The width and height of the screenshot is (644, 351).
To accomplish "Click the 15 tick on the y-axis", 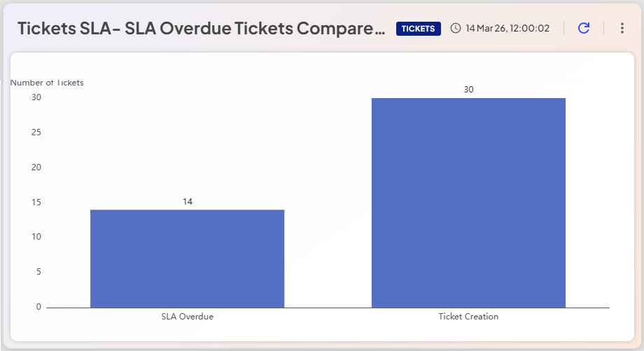I will pos(36,202).
